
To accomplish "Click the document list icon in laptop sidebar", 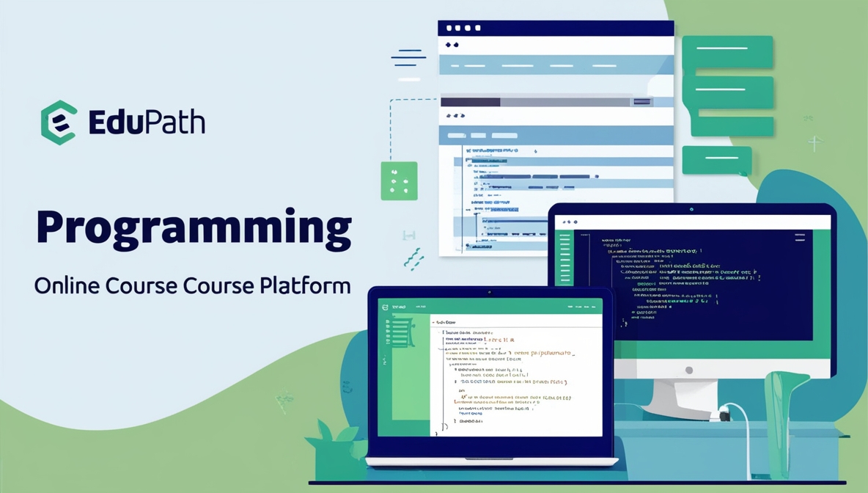I will tap(401, 332).
